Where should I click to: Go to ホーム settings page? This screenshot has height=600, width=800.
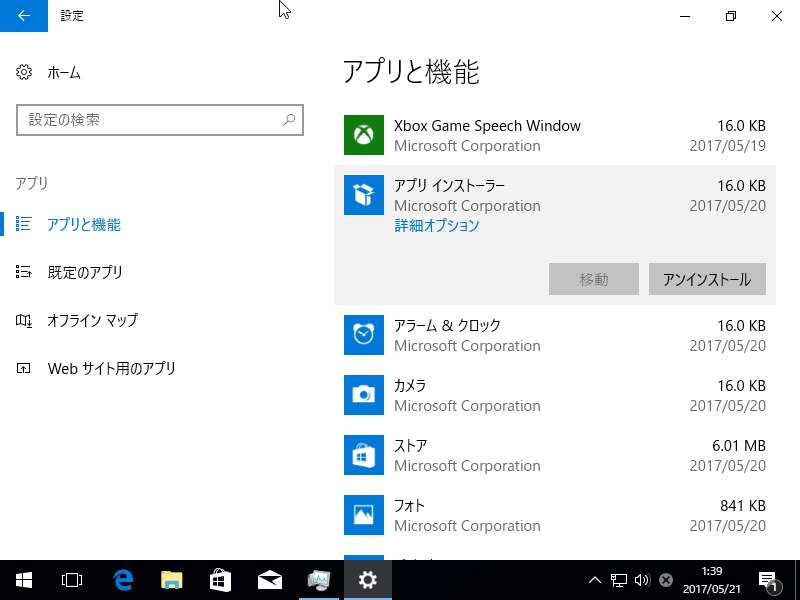click(64, 73)
